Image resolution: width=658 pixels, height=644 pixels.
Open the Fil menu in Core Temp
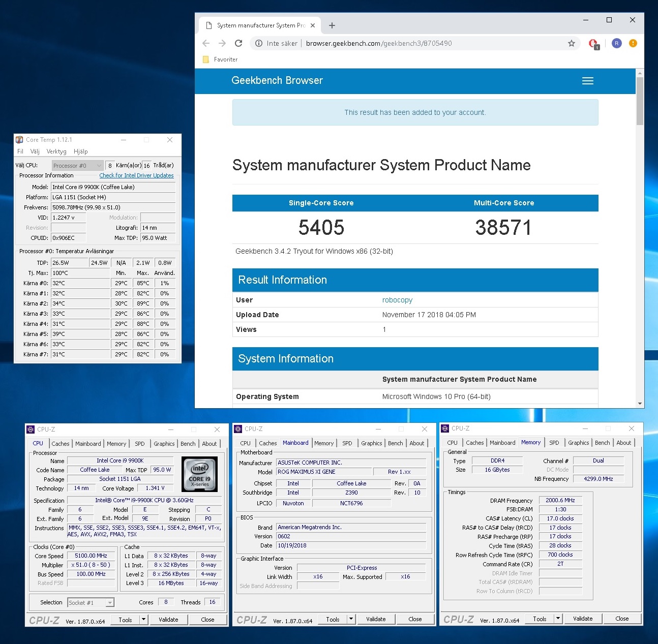coord(20,151)
